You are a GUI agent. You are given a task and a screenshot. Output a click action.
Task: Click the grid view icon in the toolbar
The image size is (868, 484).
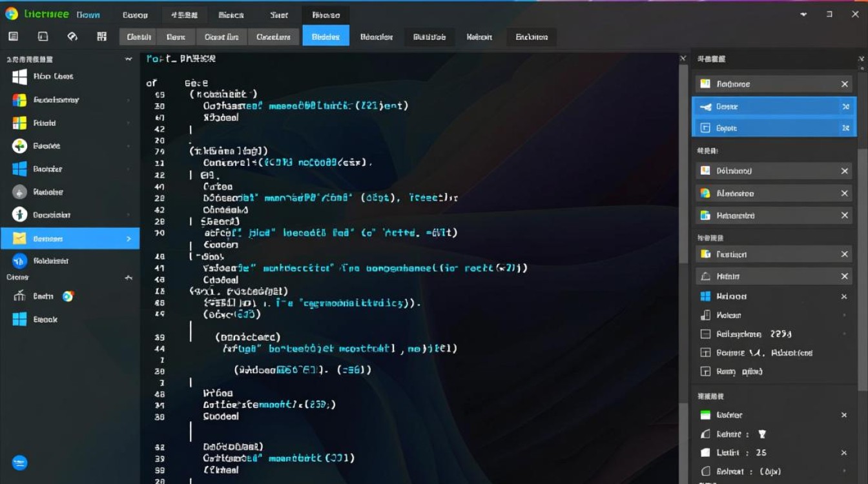tap(101, 37)
